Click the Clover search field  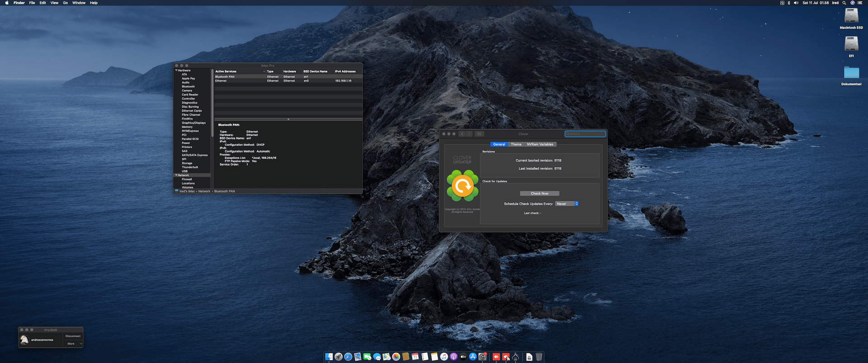pyautogui.click(x=586, y=134)
